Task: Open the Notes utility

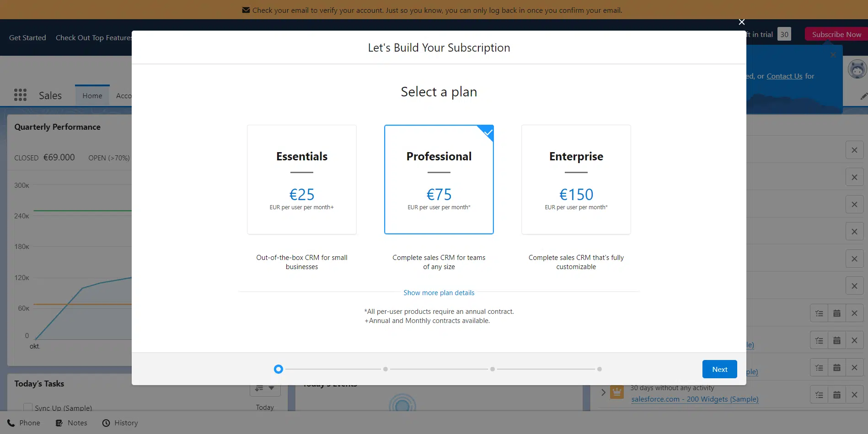Action: click(71, 423)
